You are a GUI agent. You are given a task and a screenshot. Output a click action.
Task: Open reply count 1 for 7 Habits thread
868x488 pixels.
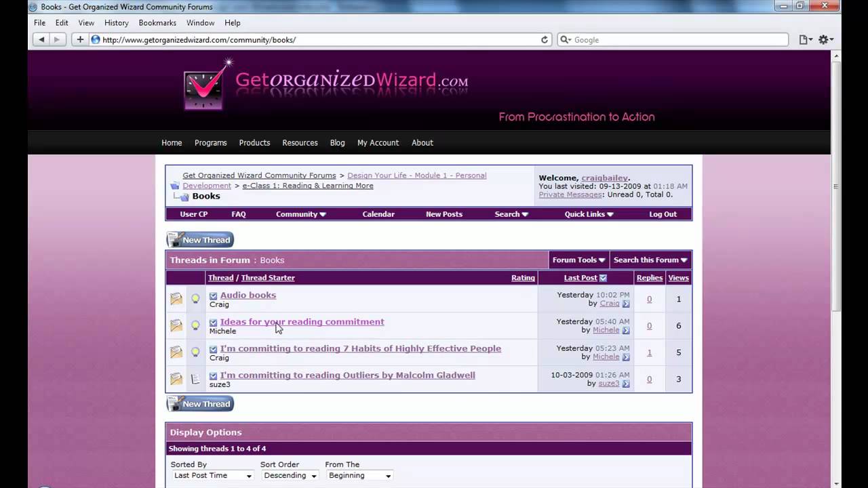649,352
